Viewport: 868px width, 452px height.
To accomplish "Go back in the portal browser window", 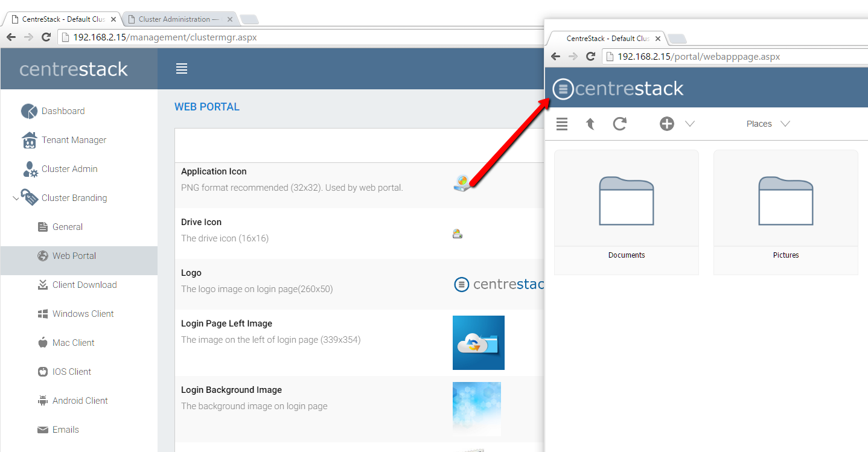I will (x=556, y=57).
